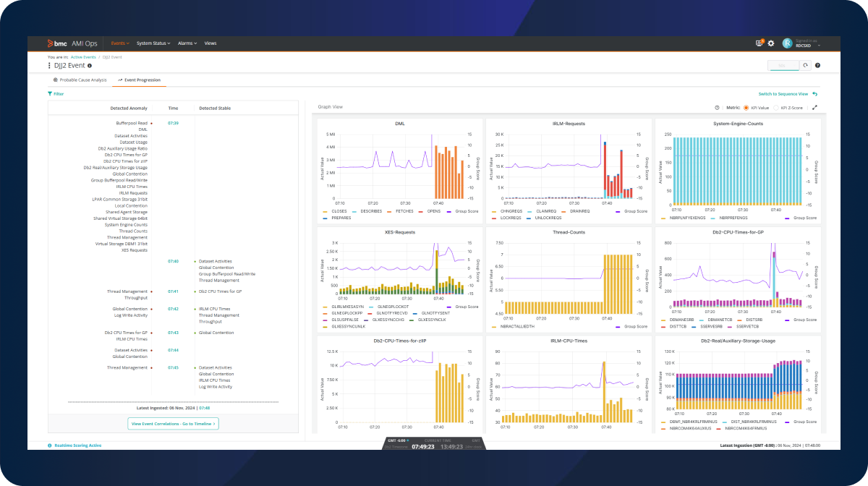Click the user avatar icon

tap(787, 43)
